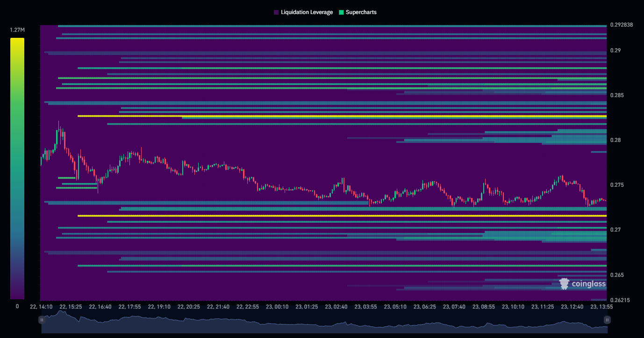Click the left handle of the time range slider
644x338 pixels.
(x=42, y=320)
